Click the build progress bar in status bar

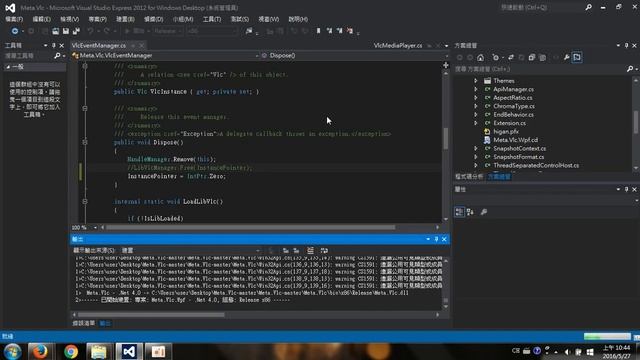pyautogui.click(x=607, y=336)
